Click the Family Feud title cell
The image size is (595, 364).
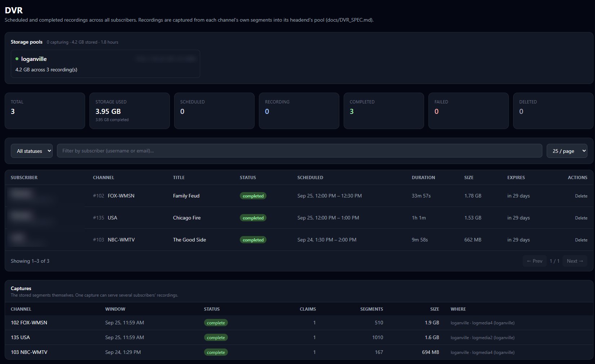(x=186, y=196)
